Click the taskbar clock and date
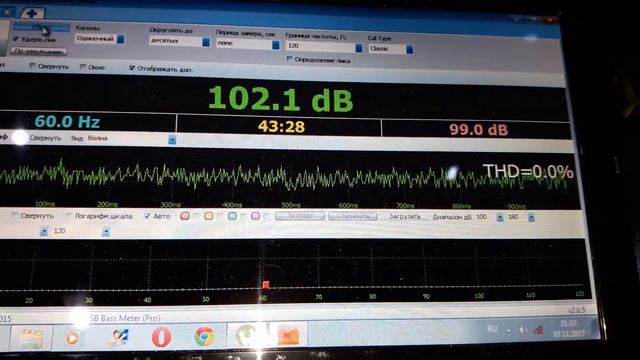 click(x=569, y=329)
